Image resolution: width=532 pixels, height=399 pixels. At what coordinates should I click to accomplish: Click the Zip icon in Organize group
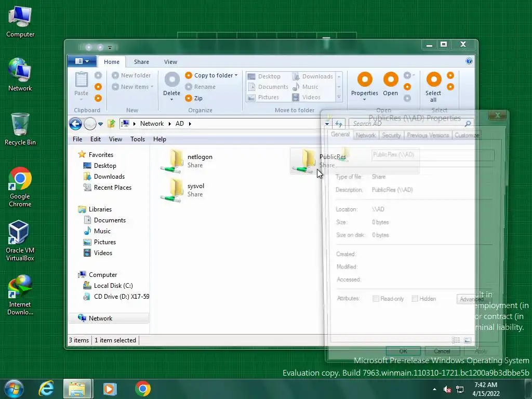pyautogui.click(x=189, y=98)
